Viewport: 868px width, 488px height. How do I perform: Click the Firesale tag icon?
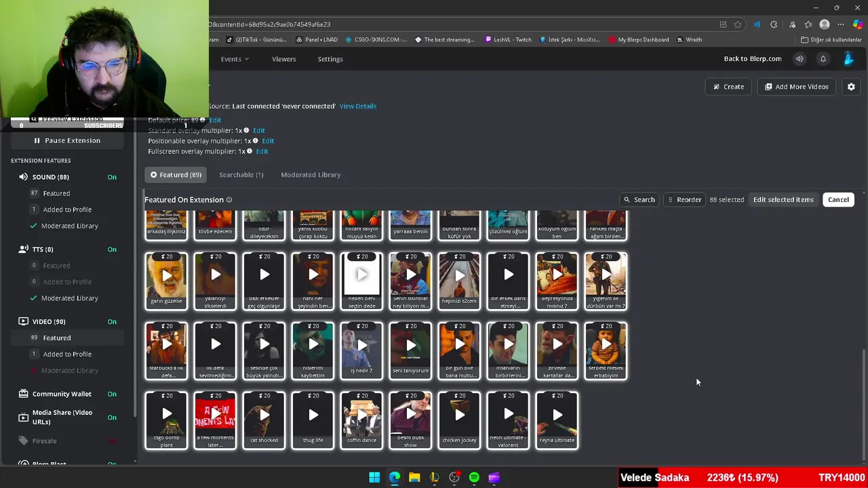point(23,441)
